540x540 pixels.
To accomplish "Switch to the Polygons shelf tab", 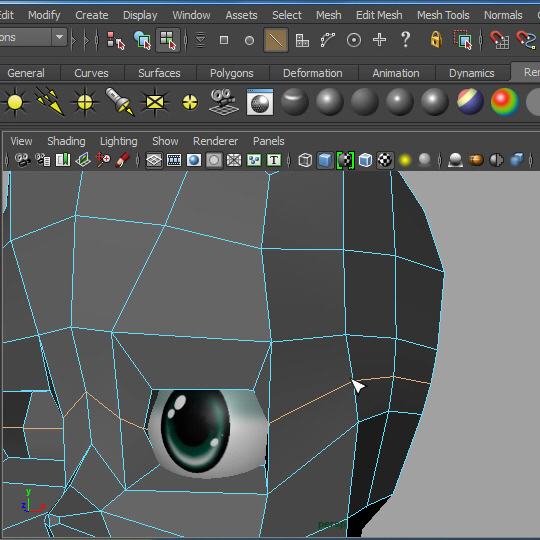I will (232, 73).
